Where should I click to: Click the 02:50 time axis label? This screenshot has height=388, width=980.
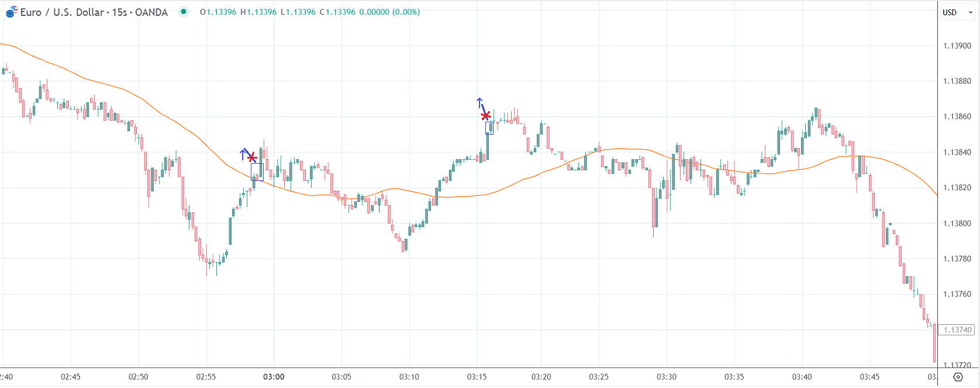point(139,377)
